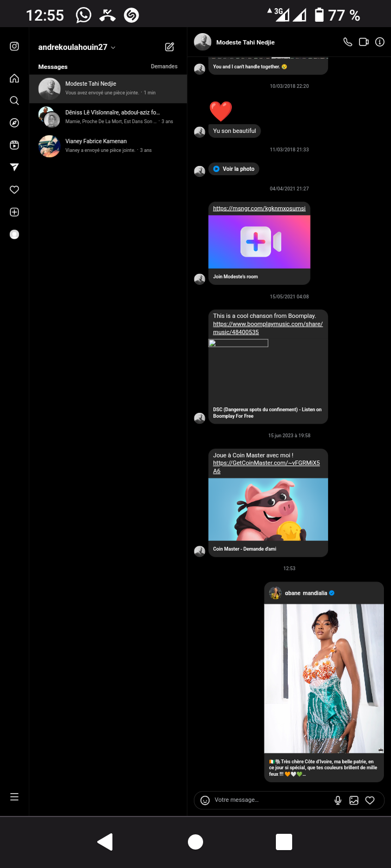Start audio call with Modeste

pyautogui.click(x=348, y=42)
